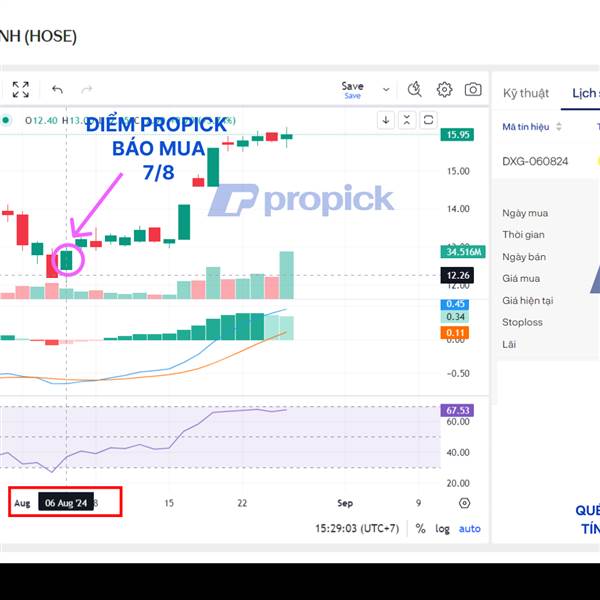Click RSI axis label 40.00
The height and width of the screenshot is (600, 600).
(x=458, y=453)
